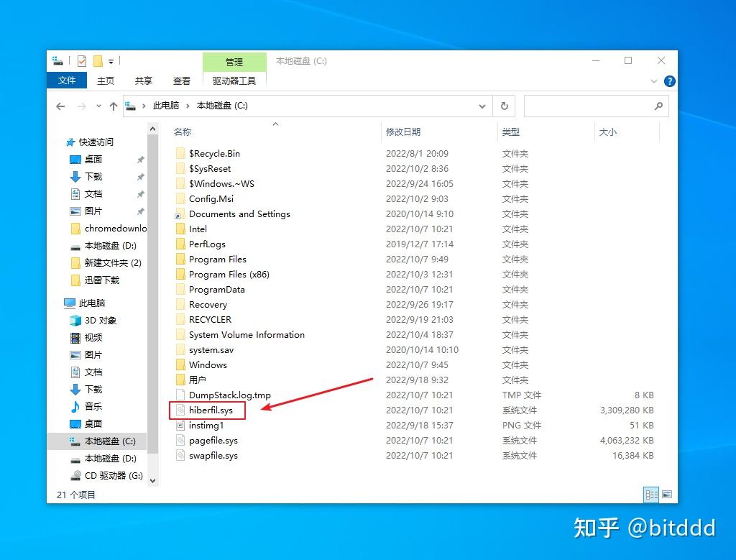Create new folder via quick access toolbar icon
The width and height of the screenshot is (736, 560).
(x=96, y=60)
